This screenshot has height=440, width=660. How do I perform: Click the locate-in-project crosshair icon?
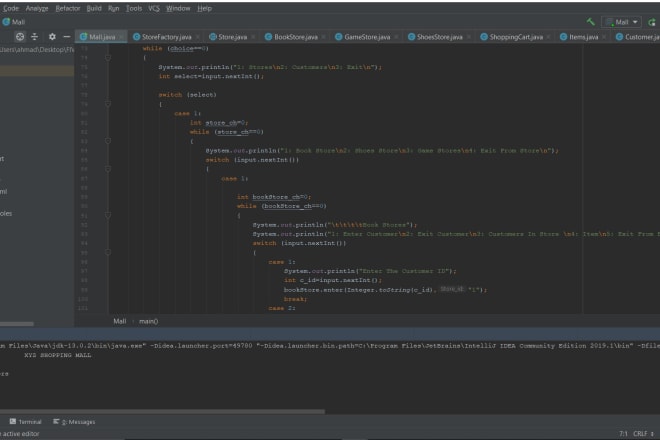point(20,37)
